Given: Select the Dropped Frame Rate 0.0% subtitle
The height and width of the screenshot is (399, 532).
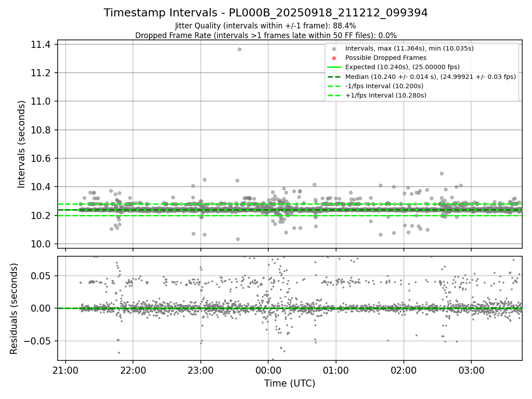Looking at the screenshot, I should pos(266,35).
